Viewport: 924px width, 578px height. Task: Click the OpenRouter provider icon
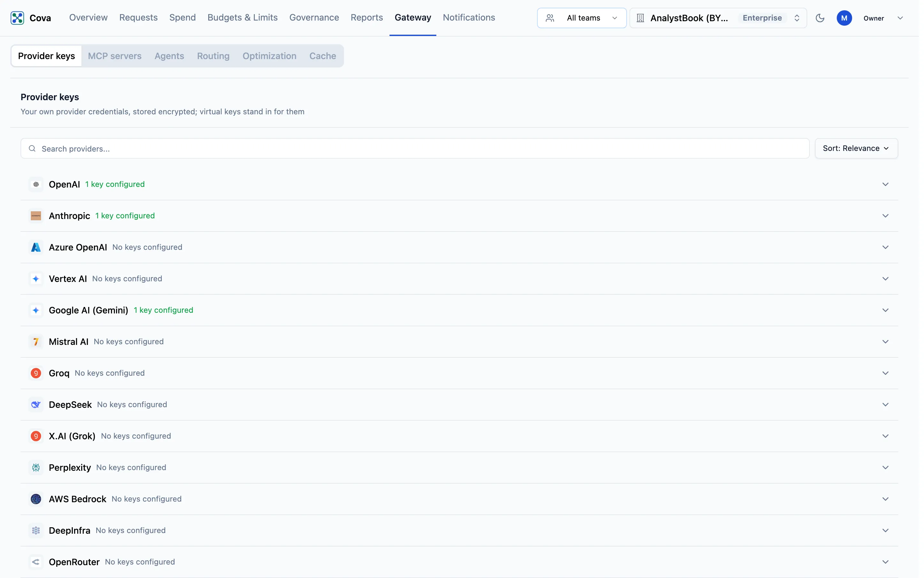pos(36,562)
